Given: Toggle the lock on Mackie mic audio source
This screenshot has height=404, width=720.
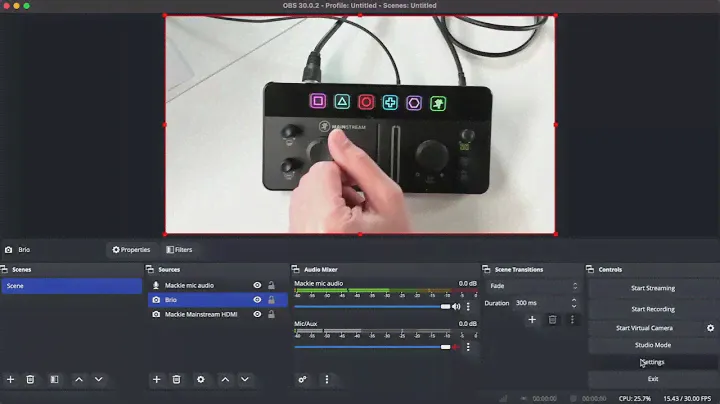Looking at the screenshot, I should (271, 286).
